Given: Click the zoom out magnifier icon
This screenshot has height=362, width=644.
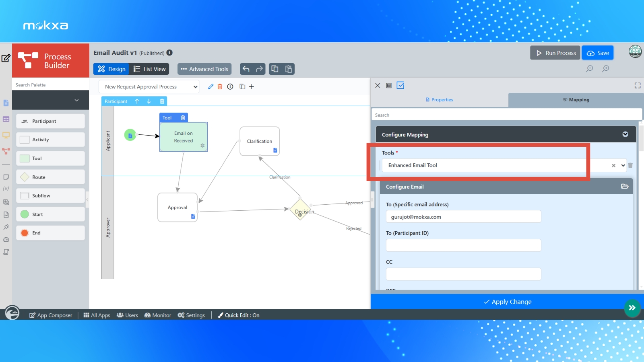Looking at the screenshot, I should pos(590,69).
